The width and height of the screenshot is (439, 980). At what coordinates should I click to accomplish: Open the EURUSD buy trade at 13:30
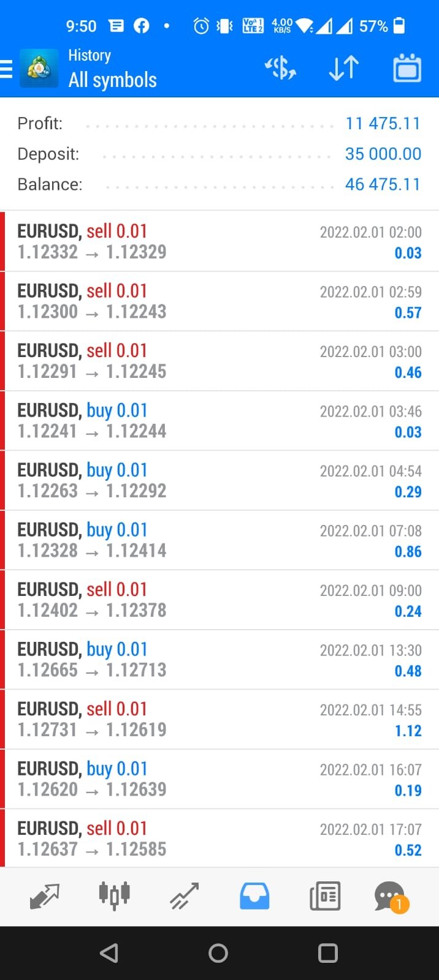(x=219, y=660)
